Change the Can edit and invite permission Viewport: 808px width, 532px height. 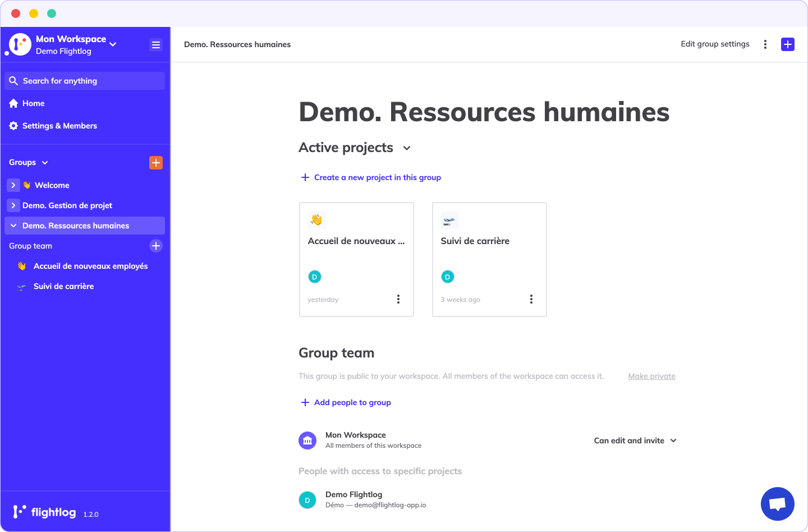pyautogui.click(x=635, y=441)
